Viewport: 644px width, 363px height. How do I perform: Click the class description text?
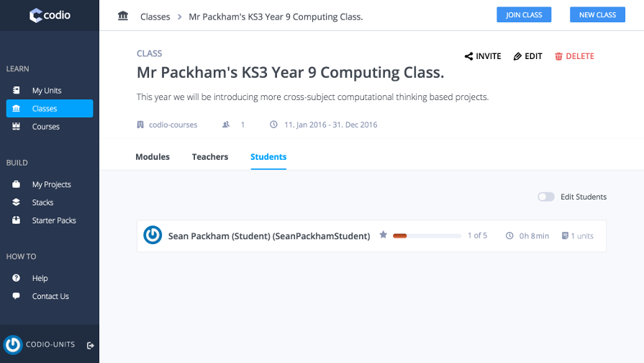coord(312,97)
